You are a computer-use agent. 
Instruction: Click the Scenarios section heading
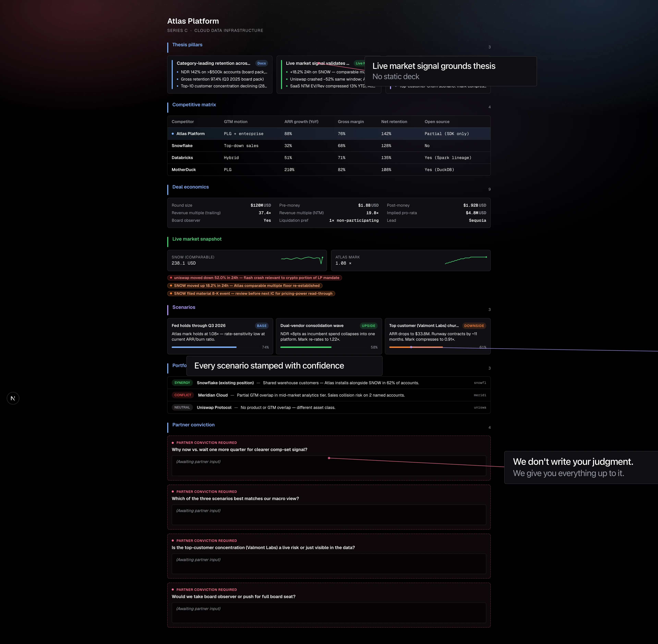click(184, 307)
